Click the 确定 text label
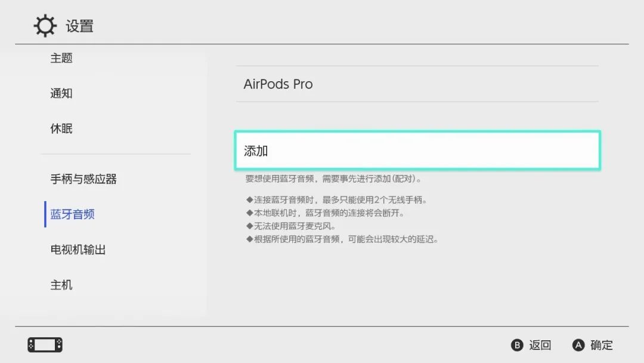644x363 pixels. click(x=602, y=345)
